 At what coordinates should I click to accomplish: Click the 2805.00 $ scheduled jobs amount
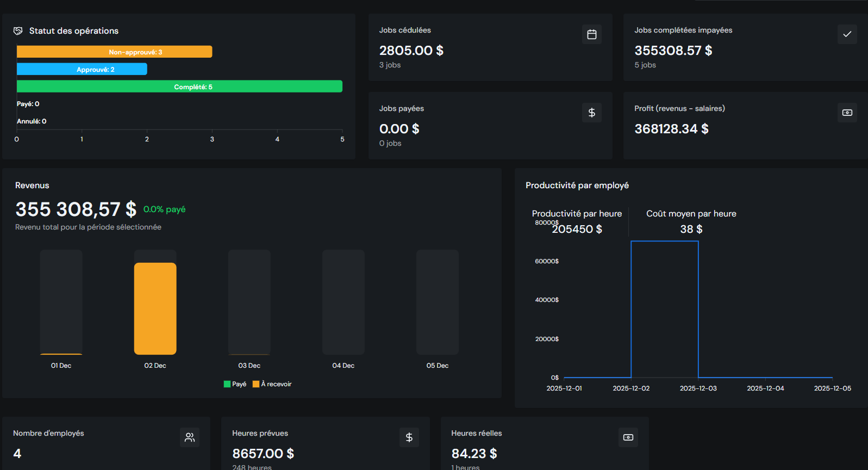(411, 51)
